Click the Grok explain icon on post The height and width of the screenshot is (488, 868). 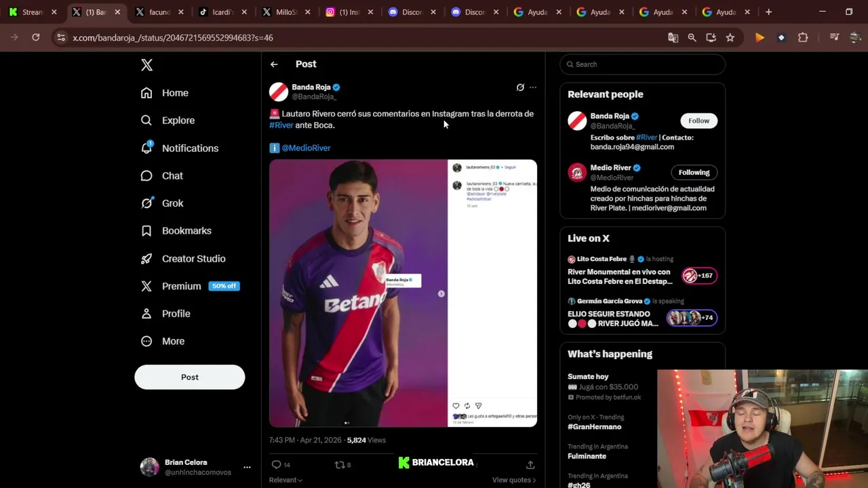(x=520, y=87)
